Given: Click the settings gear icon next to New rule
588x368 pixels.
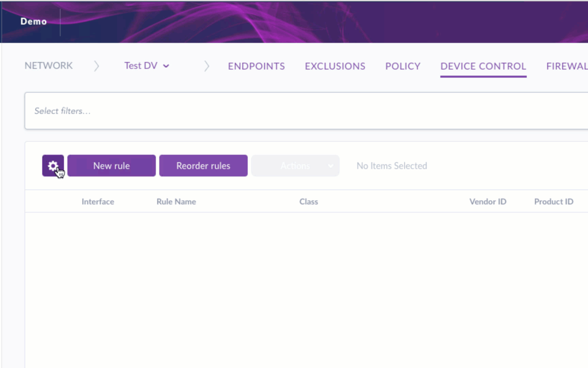Looking at the screenshot, I should point(53,166).
